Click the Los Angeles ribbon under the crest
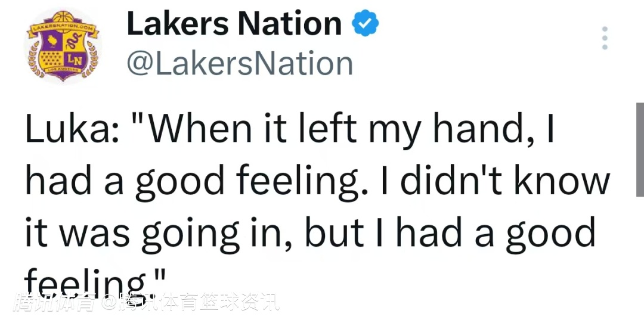Viewport: 644px width, 323px height. tap(63, 78)
